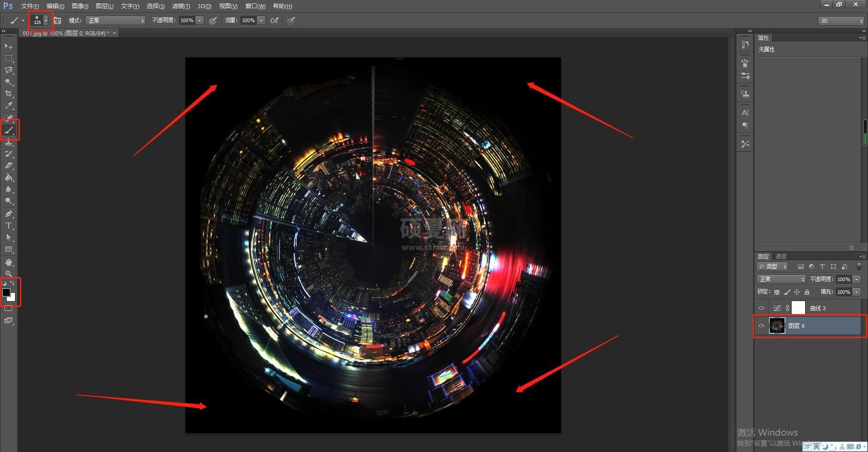Toggle the layer filter switch
This screenshot has width=868, height=452.
pyautogui.click(x=859, y=267)
